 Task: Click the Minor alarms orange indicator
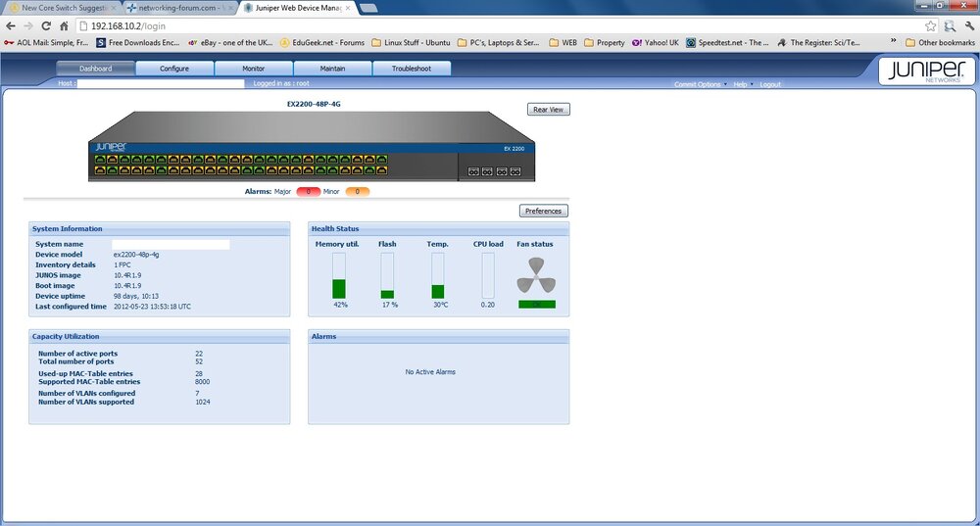click(x=358, y=191)
